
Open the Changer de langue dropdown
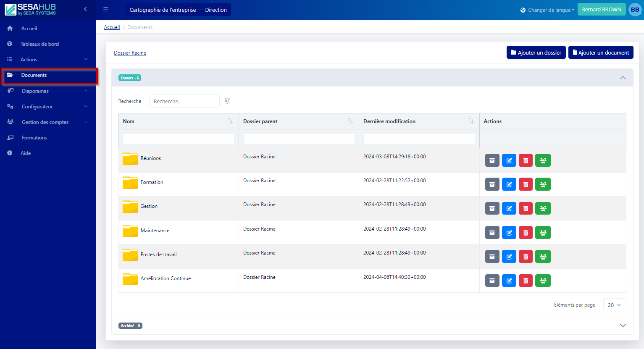[547, 10]
